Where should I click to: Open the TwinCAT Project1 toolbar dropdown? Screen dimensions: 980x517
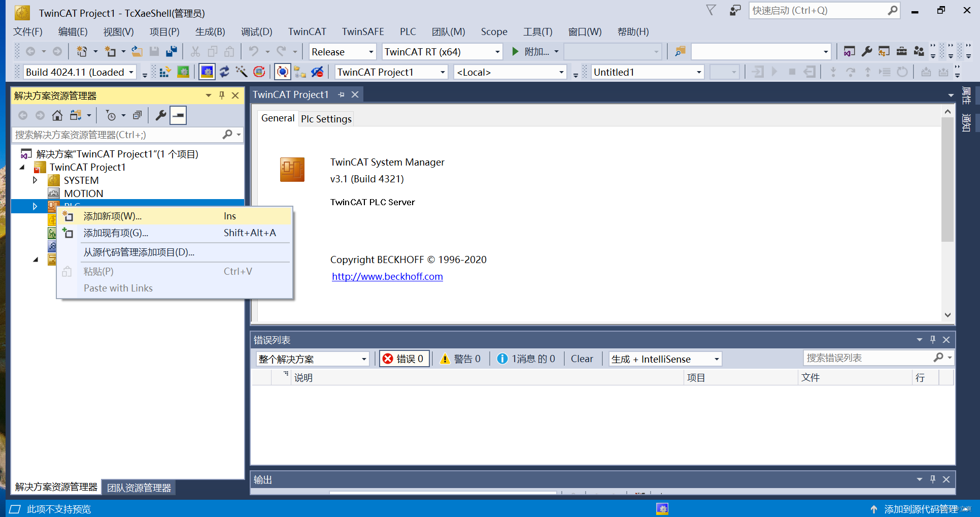click(391, 72)
